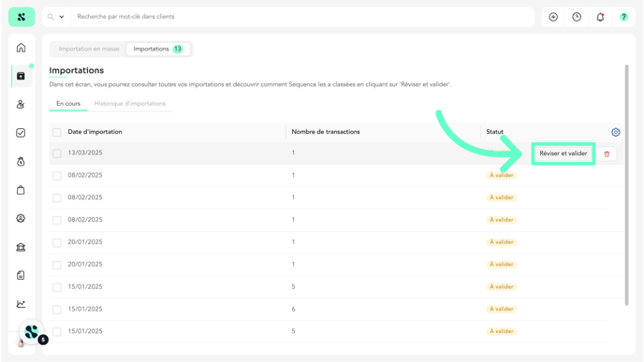Tick the checkbox for 15/01/2025 with 6 transactions
The width and height of the screenshot is (644, 362).
pyautogui.click(x=57, y=310)
